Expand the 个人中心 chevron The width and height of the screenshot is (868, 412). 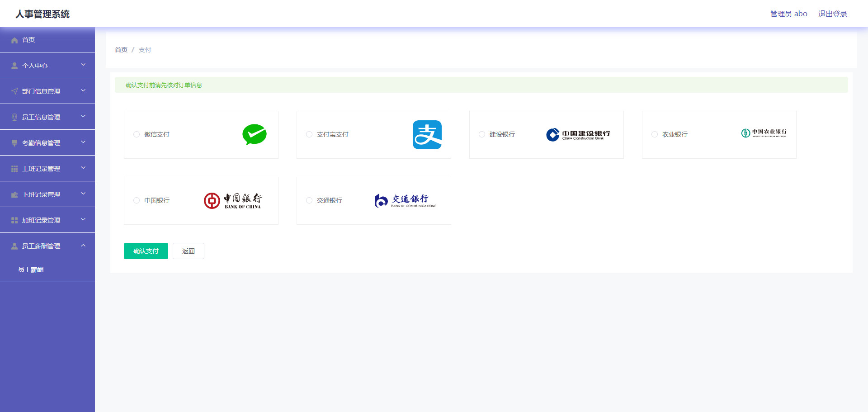coord(83,65)
